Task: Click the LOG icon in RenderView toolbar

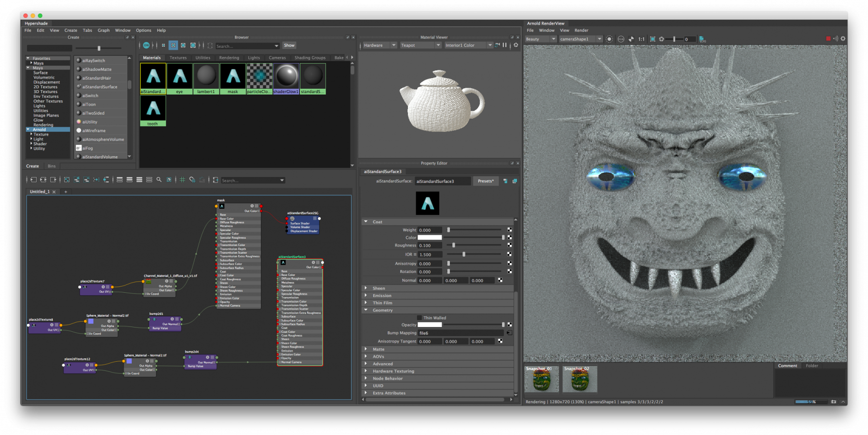Action: pyautogui.click(x=703, y=39)
